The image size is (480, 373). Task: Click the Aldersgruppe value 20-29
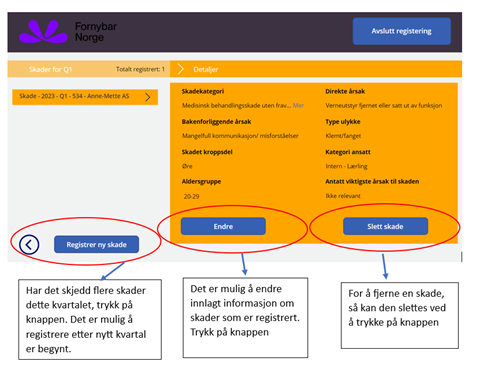pyautogui.click(x=191, y=196)
